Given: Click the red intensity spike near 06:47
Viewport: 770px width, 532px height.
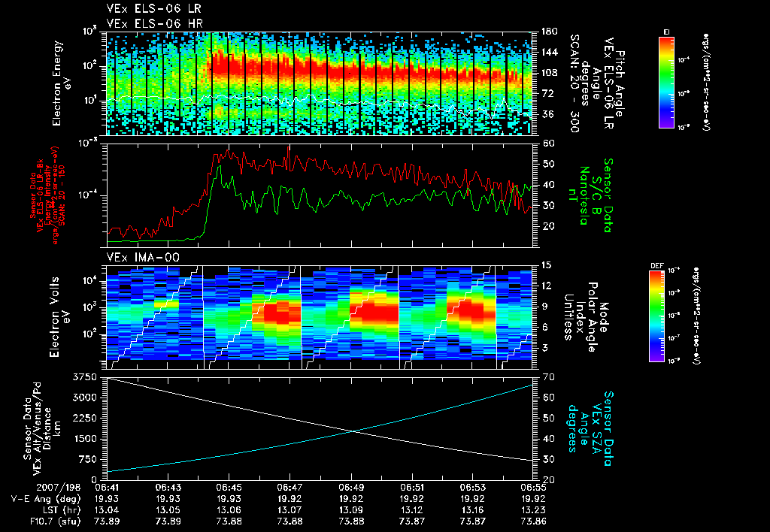Looking at the screenshot, I should [x=289, y=147].
